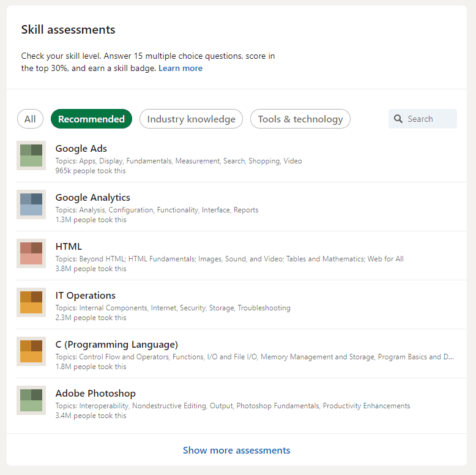Viewport: 476px width, 475px height.
Task: Open the Google Ads assessment title
Action: point(81,149)
